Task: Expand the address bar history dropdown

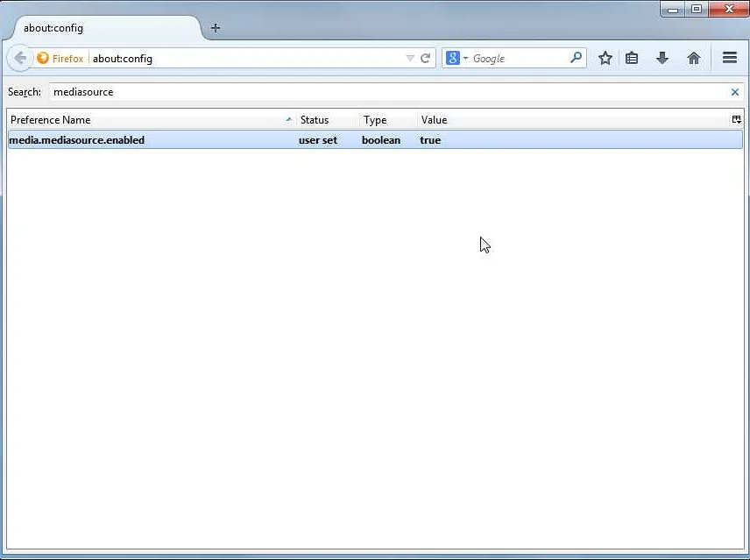Action: [x=410, y=59]
